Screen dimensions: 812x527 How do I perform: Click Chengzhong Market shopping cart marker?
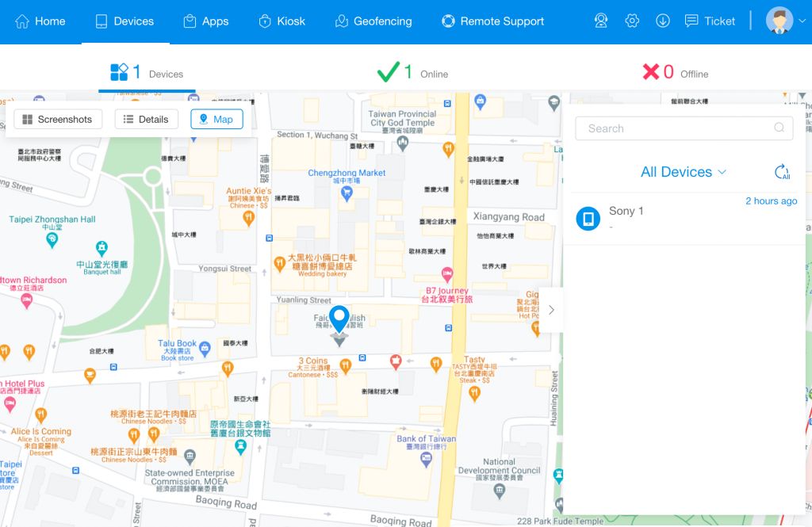click(x=347, y=193)
